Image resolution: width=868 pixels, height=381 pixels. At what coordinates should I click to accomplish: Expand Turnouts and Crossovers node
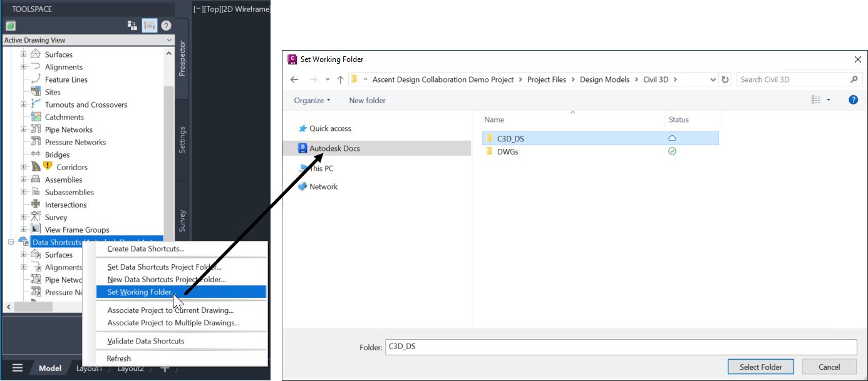tap(24, 104)
